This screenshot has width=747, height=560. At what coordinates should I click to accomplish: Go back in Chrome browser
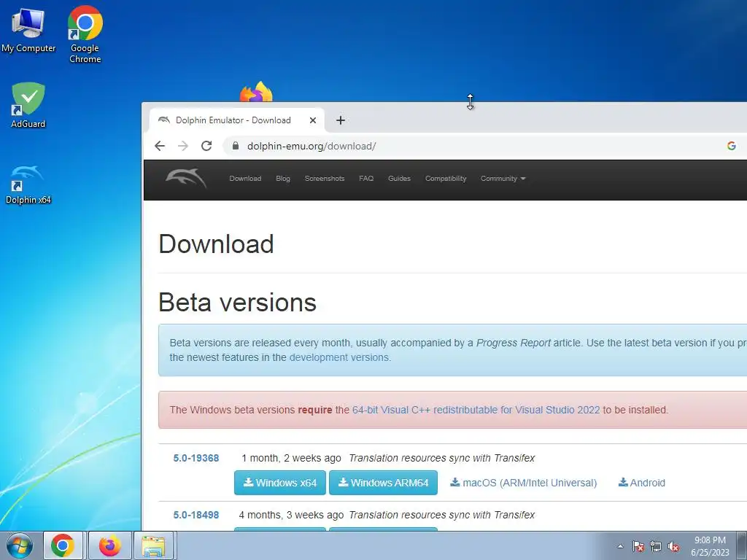click(x=160, y=146)
